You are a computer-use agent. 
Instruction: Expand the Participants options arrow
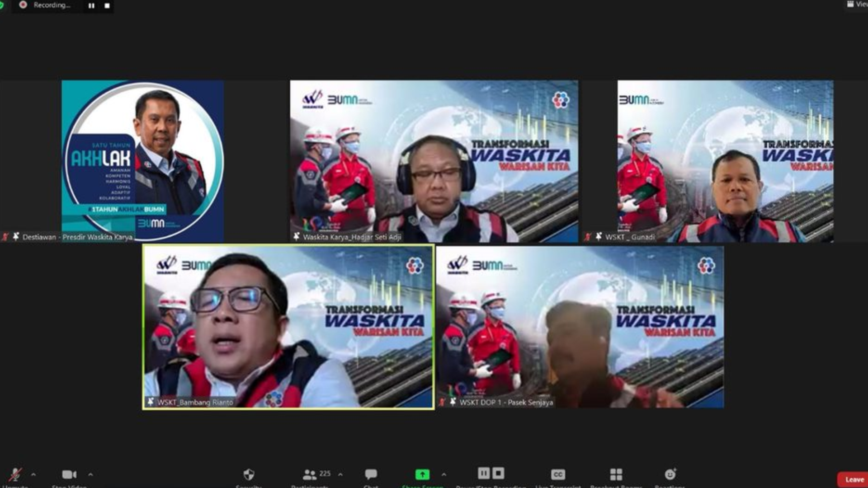coord(340,474)
